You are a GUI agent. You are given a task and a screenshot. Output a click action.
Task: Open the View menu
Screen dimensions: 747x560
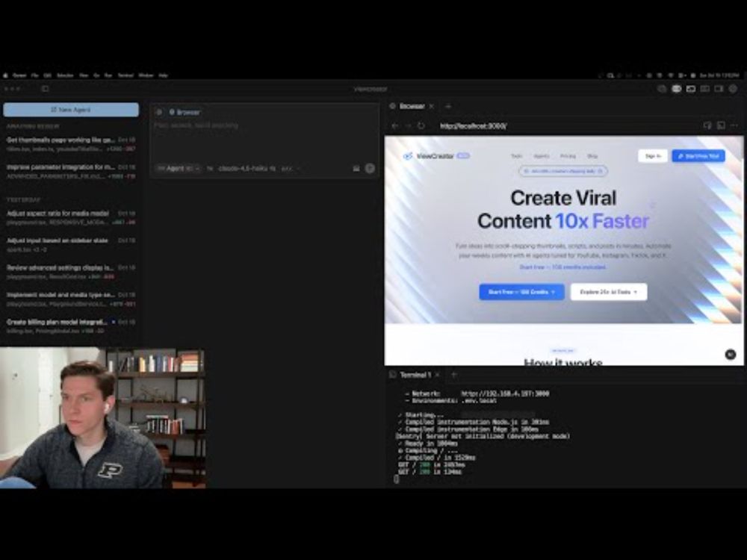[x=84, y=75]
